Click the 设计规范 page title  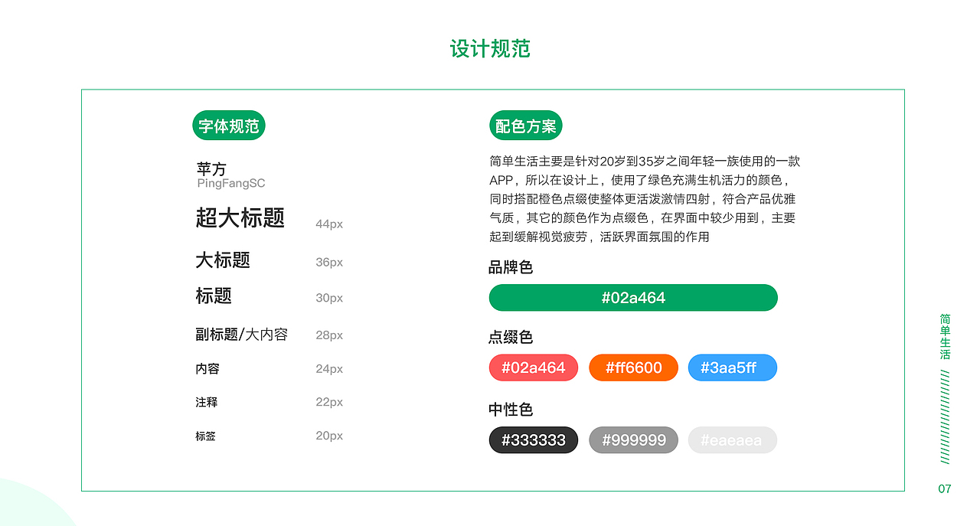click(x=492, y=47)
